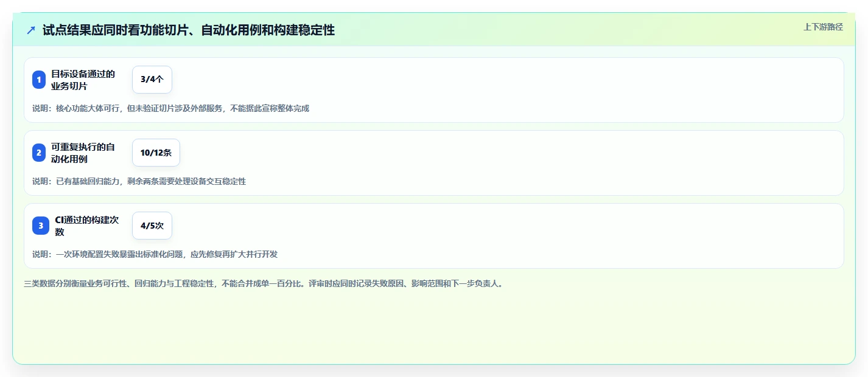Click the label CI通过的构建次数
This screenshot has height=377, width=868.
coord(87,226)
